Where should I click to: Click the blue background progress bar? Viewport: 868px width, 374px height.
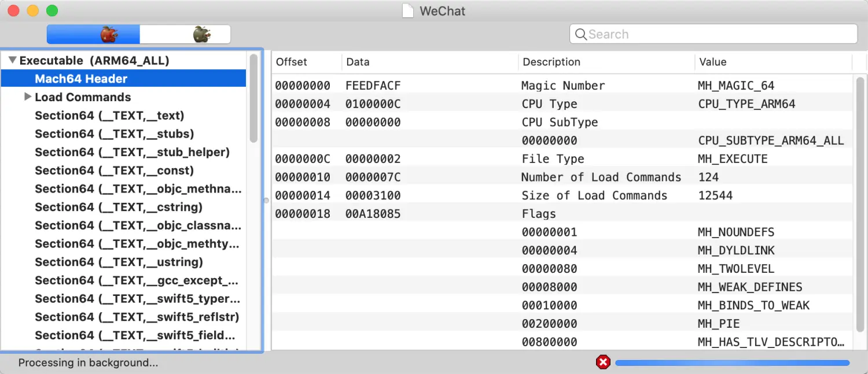pos(732,362)
